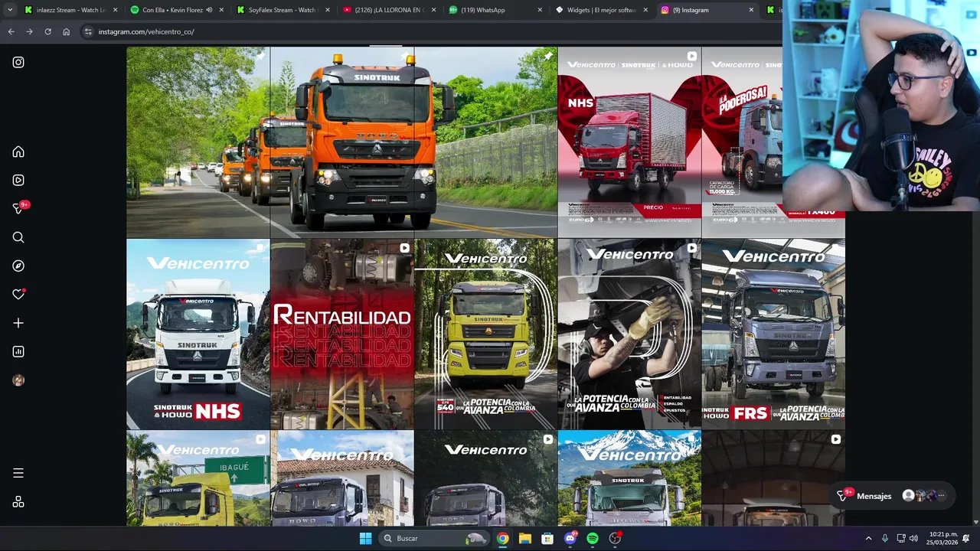Mute audio on Con Ella Spotify tab
This screenshot has height=551, width=980.
[209, 10]
